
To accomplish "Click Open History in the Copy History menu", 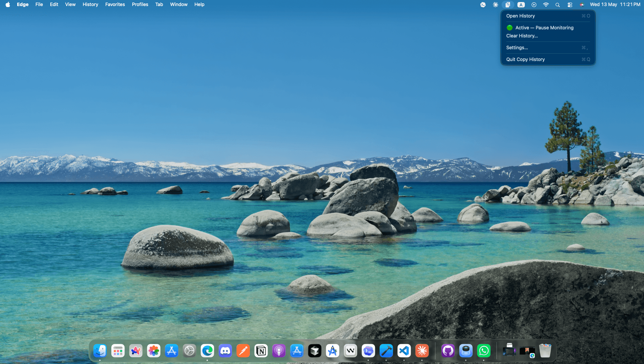I will (x=548, y=16).
